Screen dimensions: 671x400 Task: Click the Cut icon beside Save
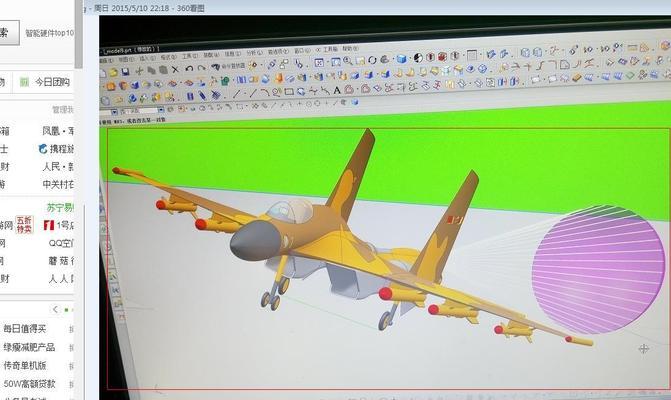click(x=139, y=71)
